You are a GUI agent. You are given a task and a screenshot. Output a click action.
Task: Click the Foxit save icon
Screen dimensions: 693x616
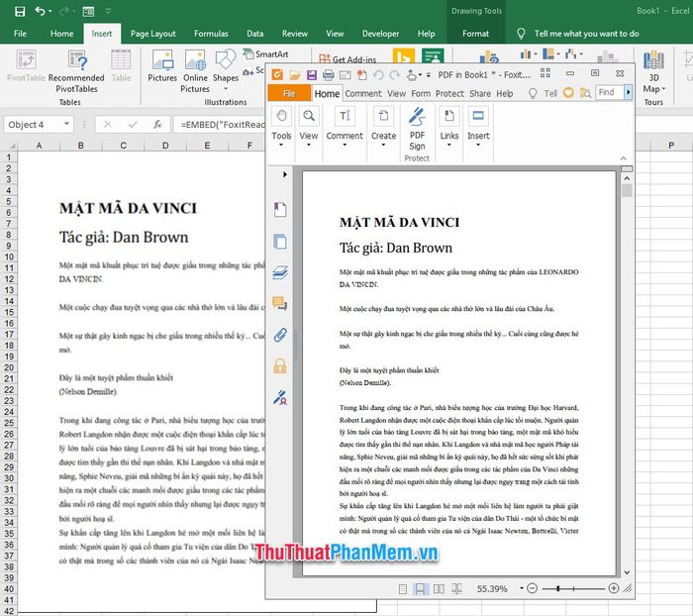point(312,75)
